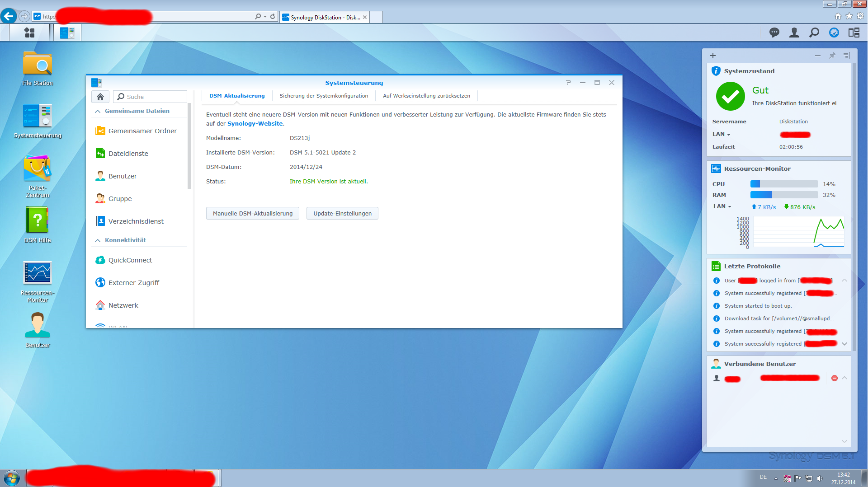Disconnect connected user with red icon
Image resolution: width=868 pixels, height=487 pixels.
[x=835, y=378]
